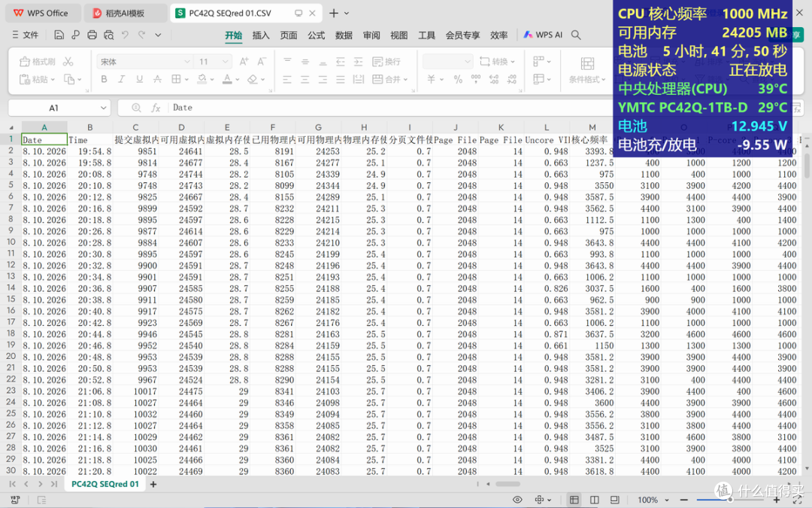Click the Center horizontal alignment icon

(305, 79)
